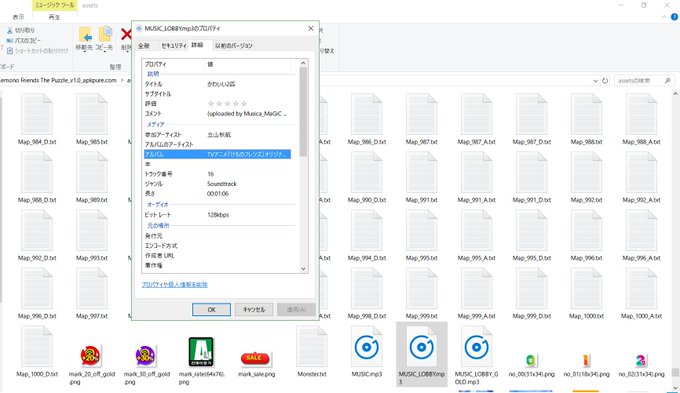Select the highlighted MUSIC_LOBBY.mp3 file
The width and height of the screenshot is (680, 393).
pos(422,354)
